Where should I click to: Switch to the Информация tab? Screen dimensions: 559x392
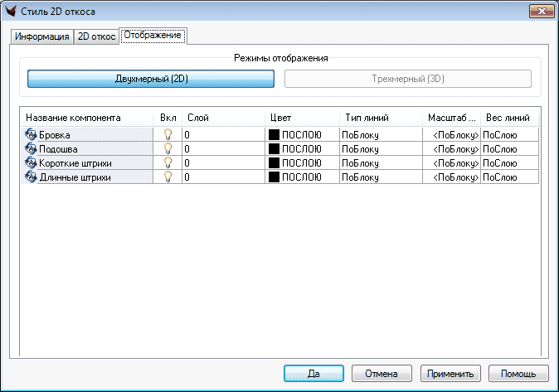[41, 37]
